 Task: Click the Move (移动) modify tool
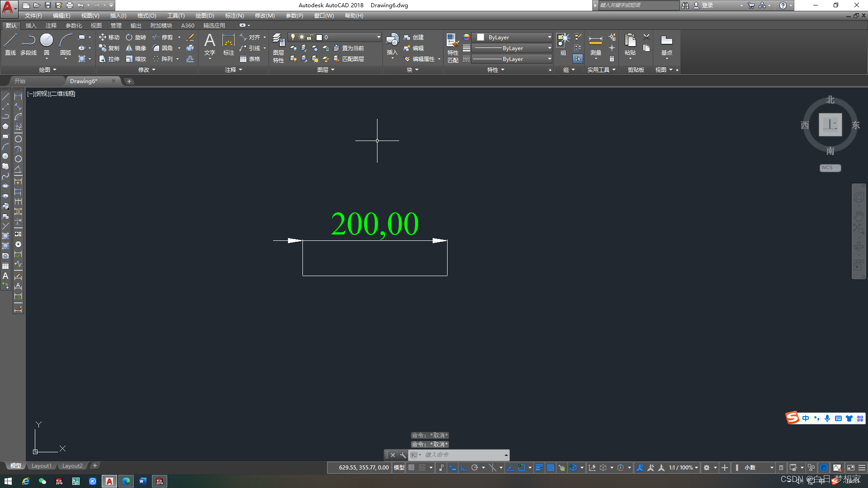(109, 37)
